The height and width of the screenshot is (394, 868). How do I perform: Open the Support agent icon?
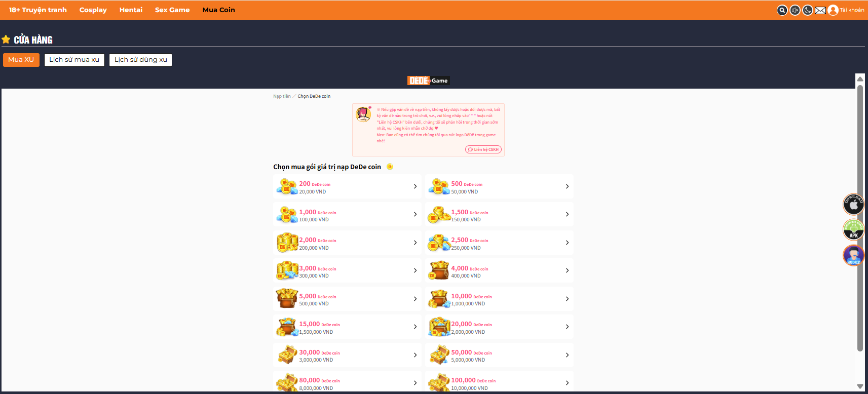click(853, 255)
